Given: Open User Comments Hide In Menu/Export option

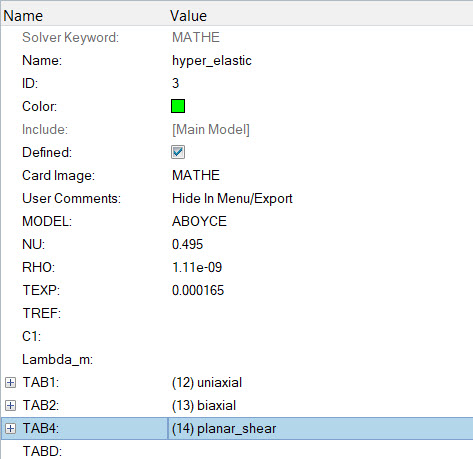Looking at the screenshot, I should (320, 198).
